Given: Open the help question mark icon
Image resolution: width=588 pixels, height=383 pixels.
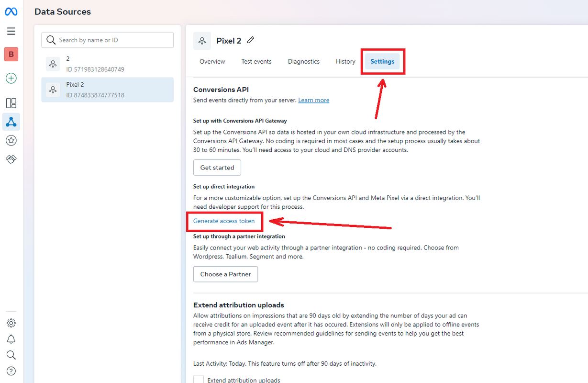Looking at the screenshot, I should point(11,371).
